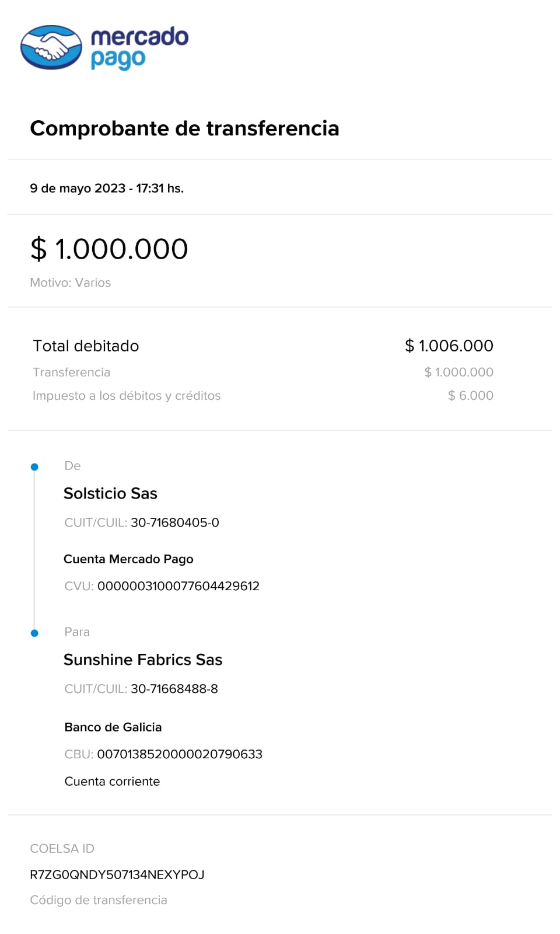The height and width of the screenshot is (934, 560).
Task: Click the $ 6.000 tax amount
Action: 470,396
